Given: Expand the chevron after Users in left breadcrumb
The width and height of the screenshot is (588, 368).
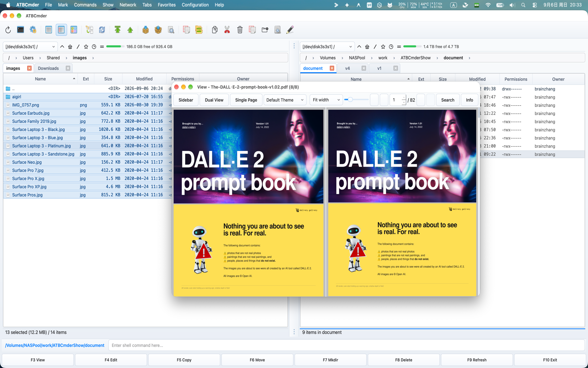Looking at the screenshot, I should pos(40,58).
